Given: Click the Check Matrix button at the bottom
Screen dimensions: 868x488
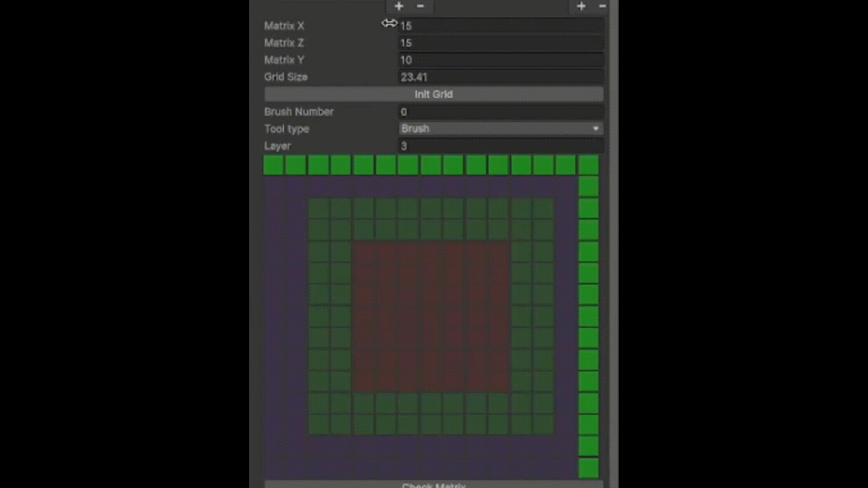Looking at the screenshot, I should [x=434, y=484].
